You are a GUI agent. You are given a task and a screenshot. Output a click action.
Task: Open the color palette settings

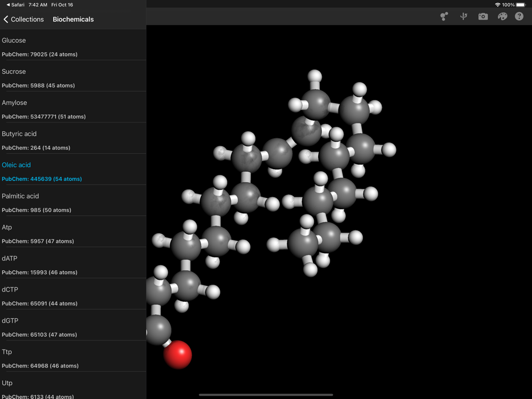502,16
